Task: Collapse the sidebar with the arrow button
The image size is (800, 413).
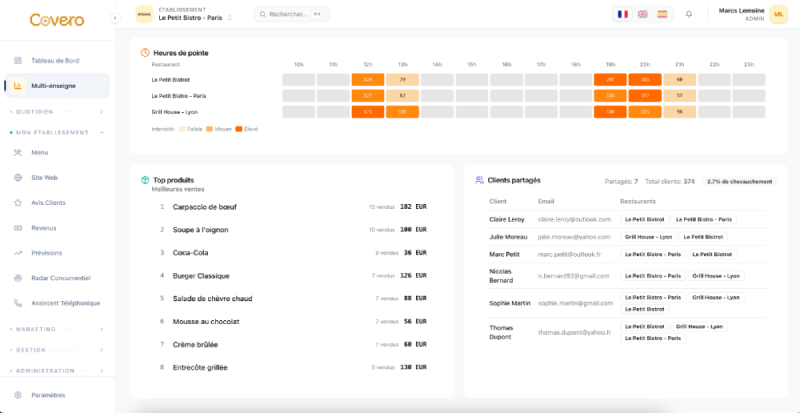Action: (115, 17)
